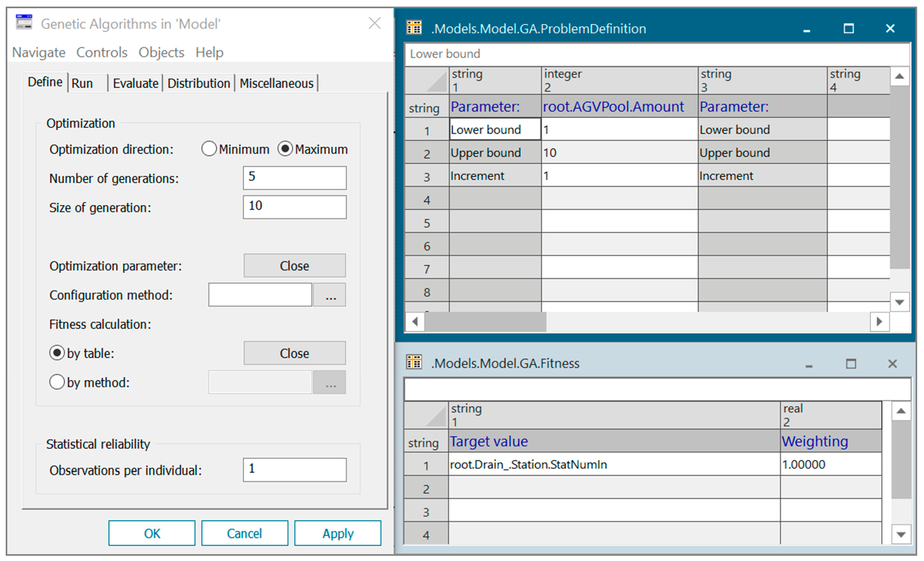Image resolution: width=924 pixels, height=561 pixels.
Task: Open the Controls menu
Action: [102, 52]
